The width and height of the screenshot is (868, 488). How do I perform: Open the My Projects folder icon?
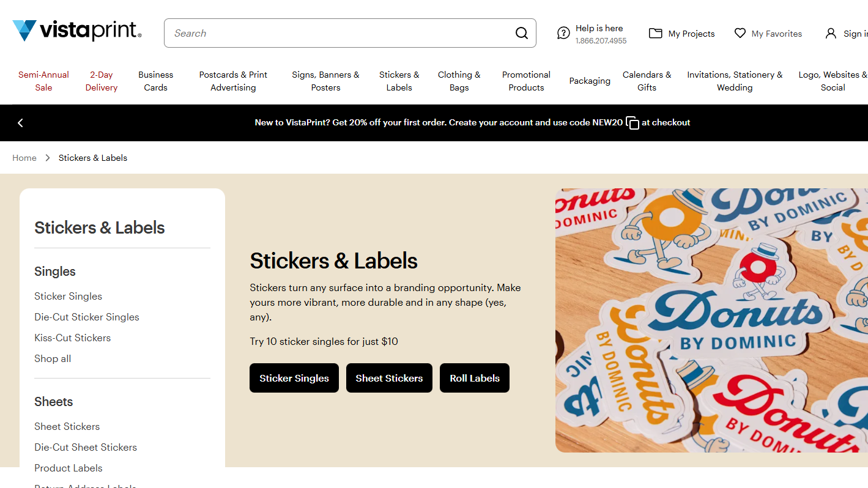point(655,33)
